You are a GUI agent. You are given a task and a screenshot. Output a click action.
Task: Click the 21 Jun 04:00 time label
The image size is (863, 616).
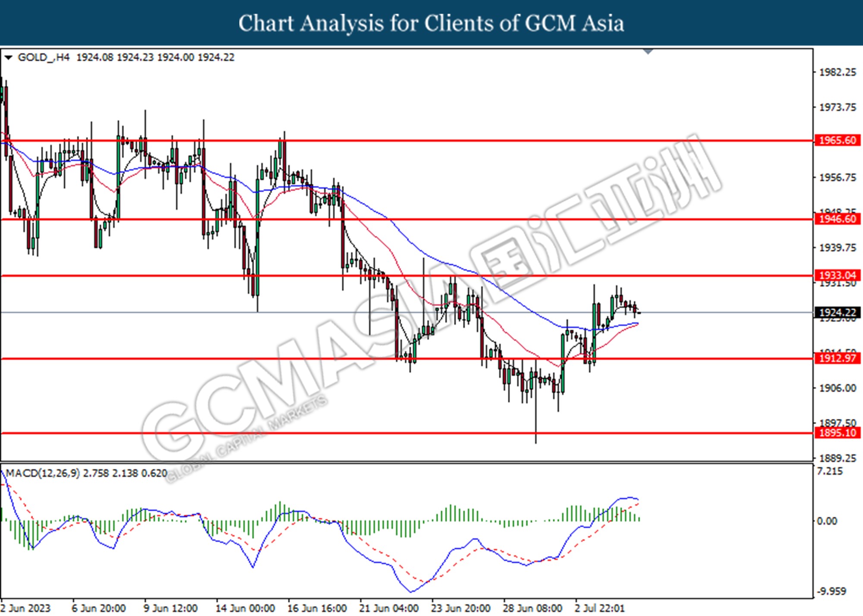click(x=389, y=608)
